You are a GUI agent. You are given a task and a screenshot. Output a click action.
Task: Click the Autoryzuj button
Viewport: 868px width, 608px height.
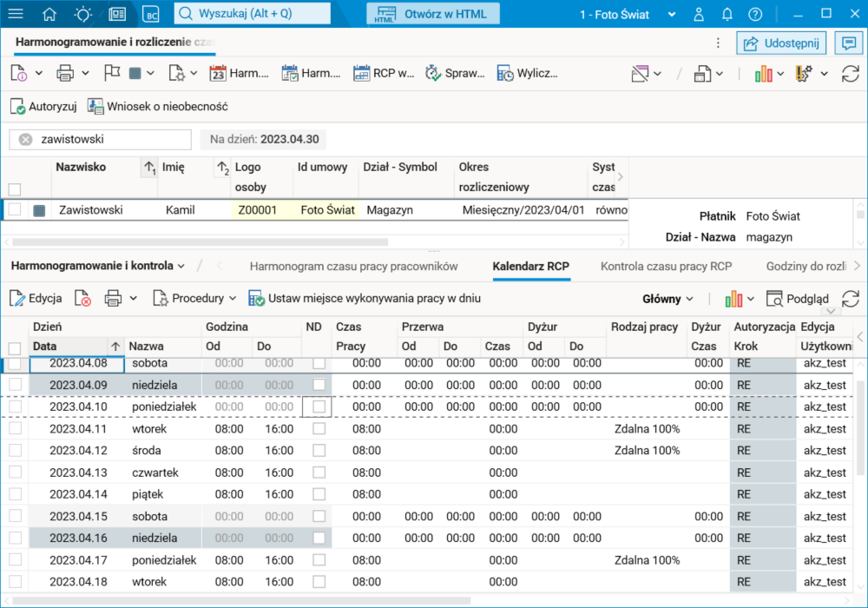(x=44, y=107)
